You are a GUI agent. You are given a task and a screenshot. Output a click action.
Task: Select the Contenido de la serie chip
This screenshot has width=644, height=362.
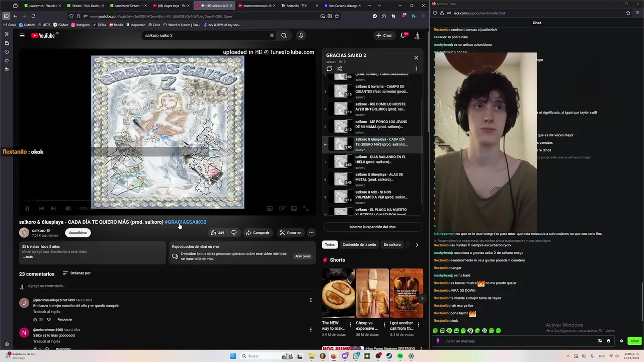[x=359, y=245]
